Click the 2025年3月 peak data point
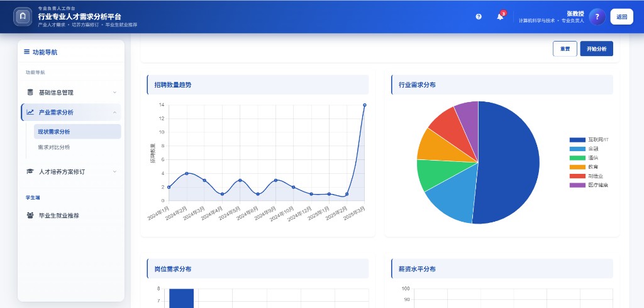 tap(365, 105)
